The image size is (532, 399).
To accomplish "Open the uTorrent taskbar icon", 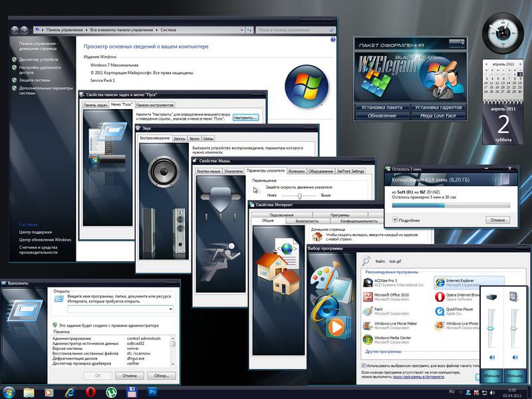I will 111,392.
